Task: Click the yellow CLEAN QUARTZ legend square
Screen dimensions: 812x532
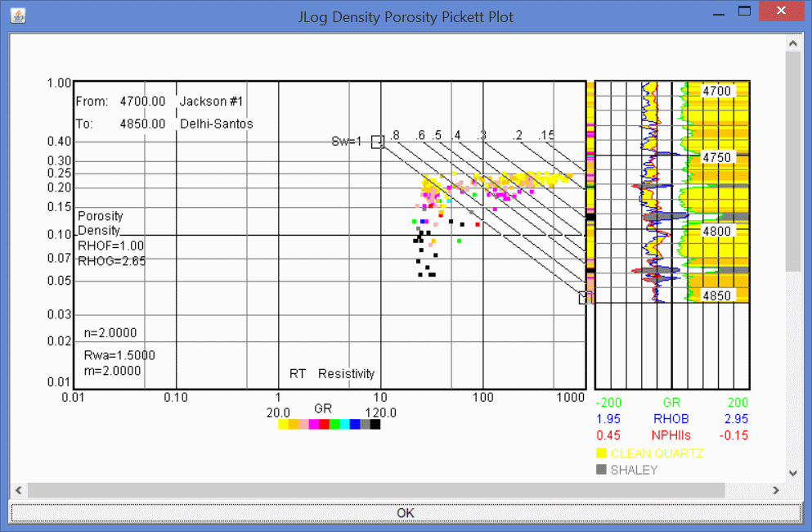Action: tap(601, 453)
